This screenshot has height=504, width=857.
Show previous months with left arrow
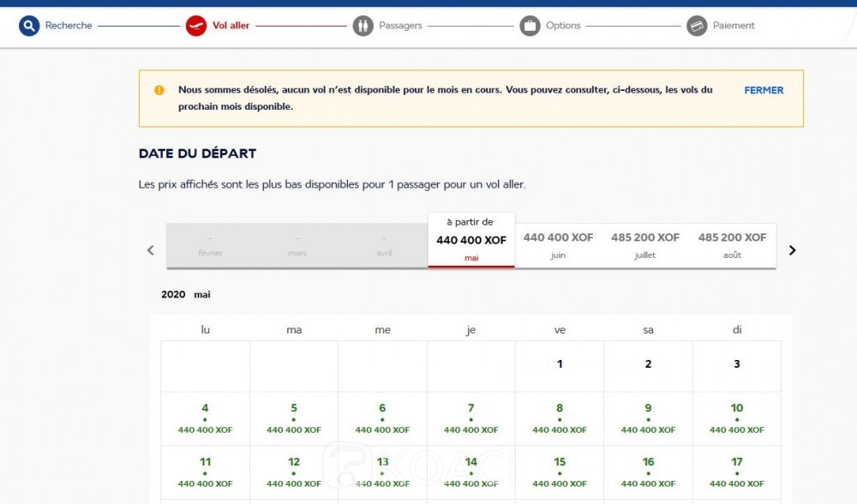pos(151,250)
